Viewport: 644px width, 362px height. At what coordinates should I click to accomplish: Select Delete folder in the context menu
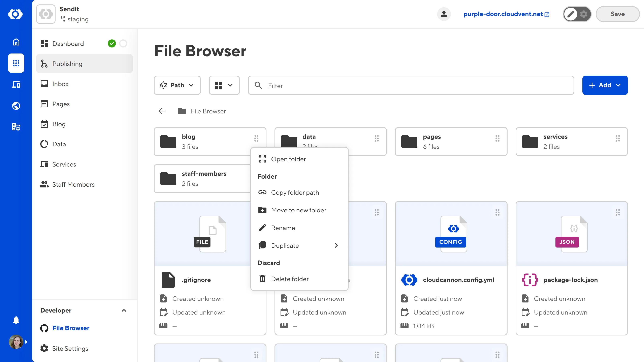(290, 279)
